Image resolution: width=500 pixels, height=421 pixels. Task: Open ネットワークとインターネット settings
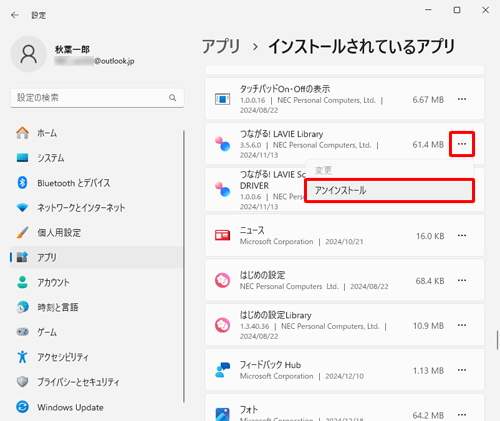point(97,208)
